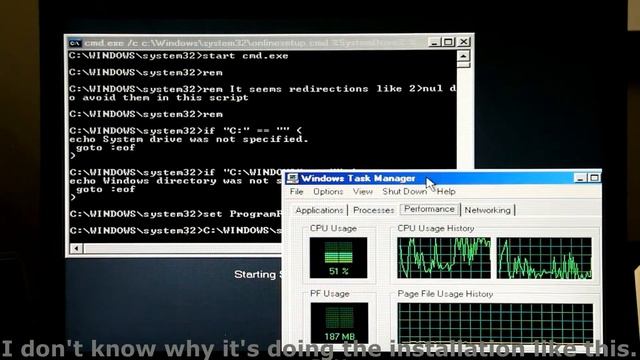Click the 'Page File Usage History' label
Image resolution: width=640 pixels, height=360 pixels.
[445, 294]
